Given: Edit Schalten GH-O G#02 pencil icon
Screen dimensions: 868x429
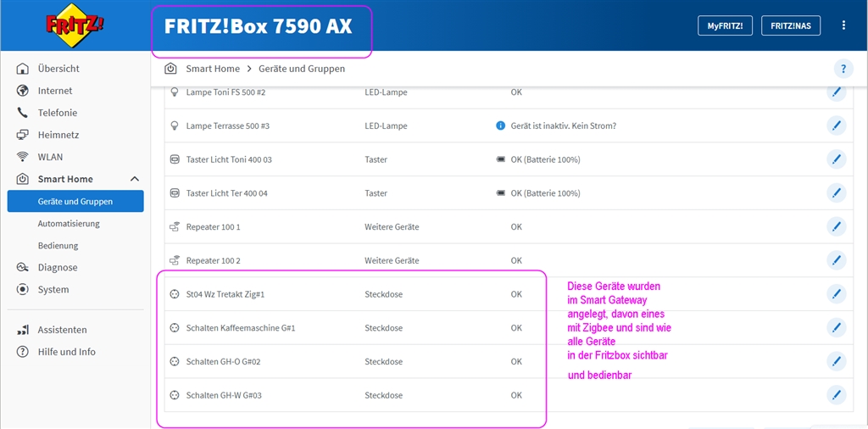Looking at the screenshot, I should pyautogui.click(x=837, y=361).
